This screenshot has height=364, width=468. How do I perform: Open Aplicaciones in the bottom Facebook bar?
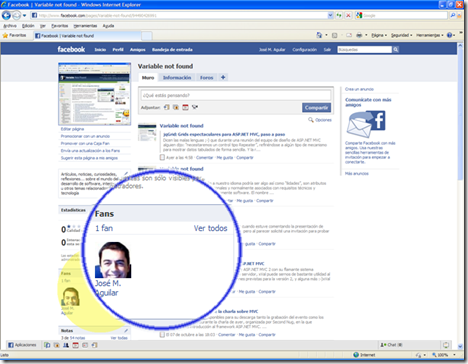coord(22,345)
